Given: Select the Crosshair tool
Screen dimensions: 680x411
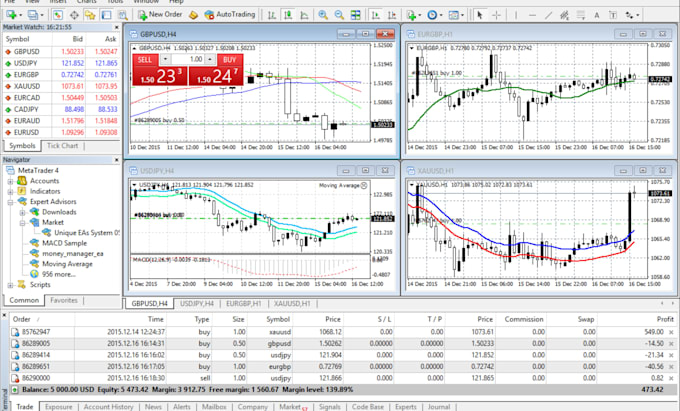Looking at the screenshot, I should click(496, 15).
